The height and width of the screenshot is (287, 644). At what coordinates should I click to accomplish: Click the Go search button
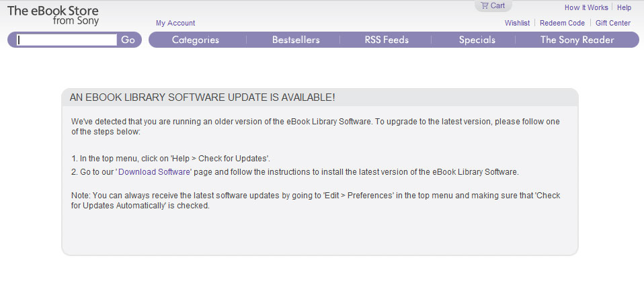point(128,40)
